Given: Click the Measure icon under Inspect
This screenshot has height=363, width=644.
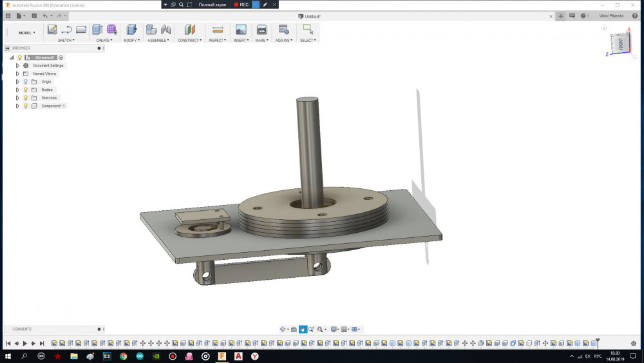Looking at the screenshot, I should pos(217,30).
